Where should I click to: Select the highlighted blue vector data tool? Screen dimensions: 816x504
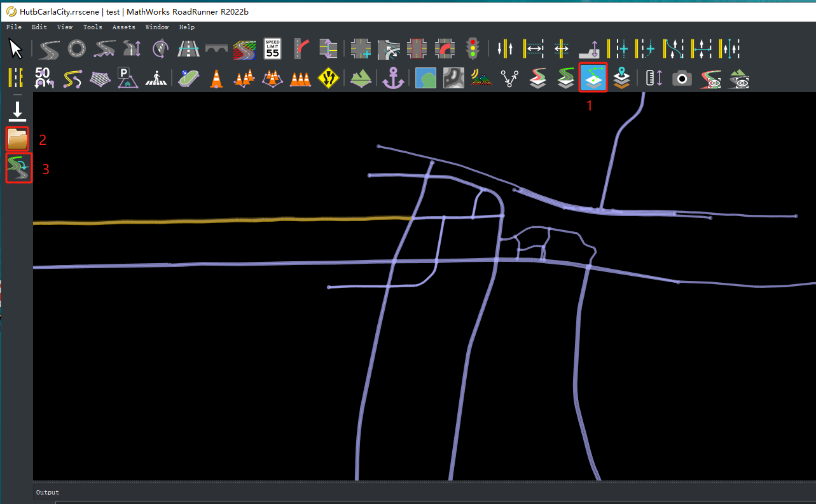click(593, 78)
